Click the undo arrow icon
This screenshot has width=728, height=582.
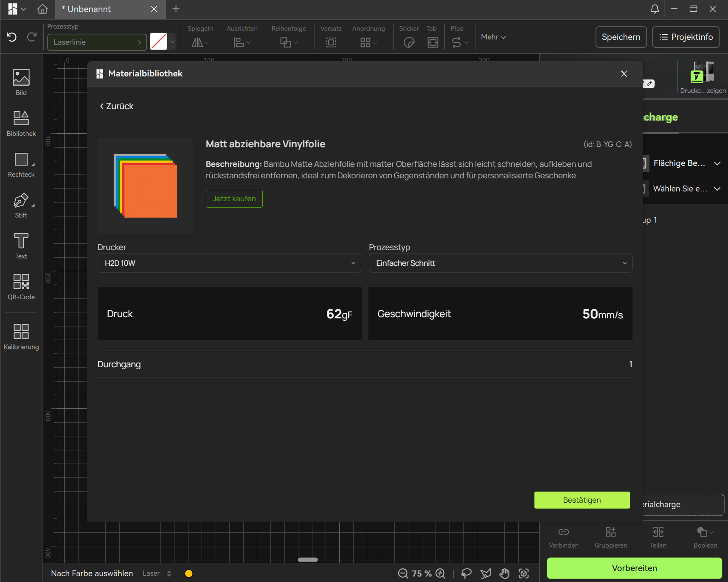pos(11,37)
